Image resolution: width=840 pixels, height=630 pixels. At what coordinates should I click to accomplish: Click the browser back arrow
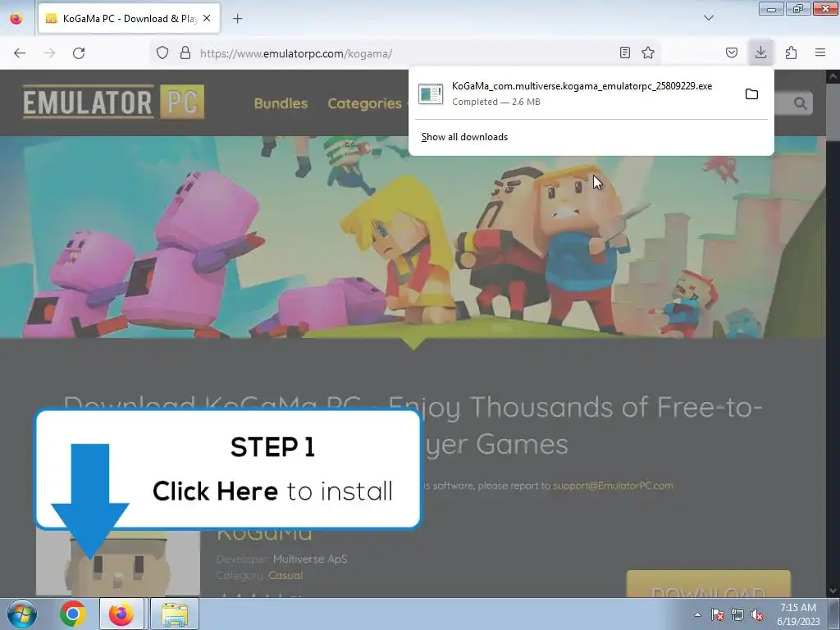pos(20,53)
